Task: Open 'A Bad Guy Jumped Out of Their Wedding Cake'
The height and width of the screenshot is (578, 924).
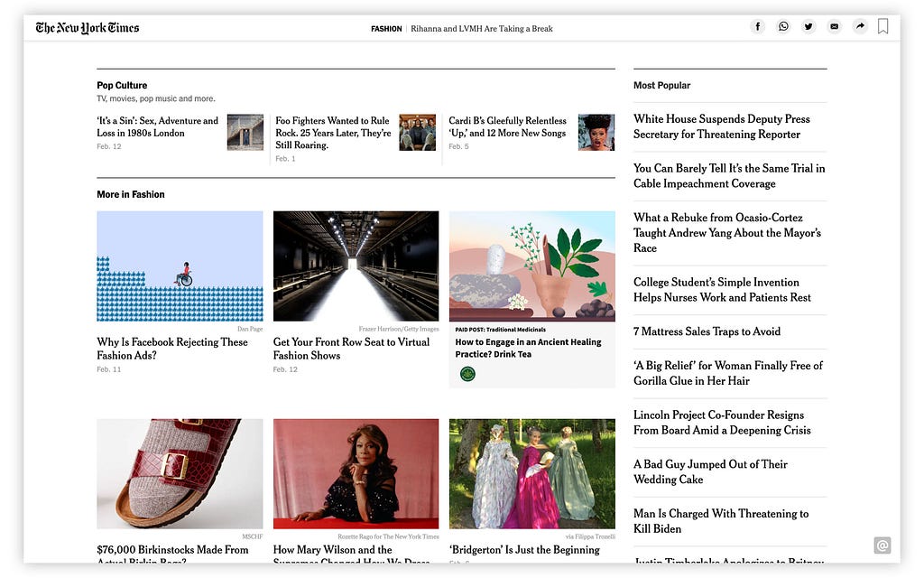Action: point(710,471)
